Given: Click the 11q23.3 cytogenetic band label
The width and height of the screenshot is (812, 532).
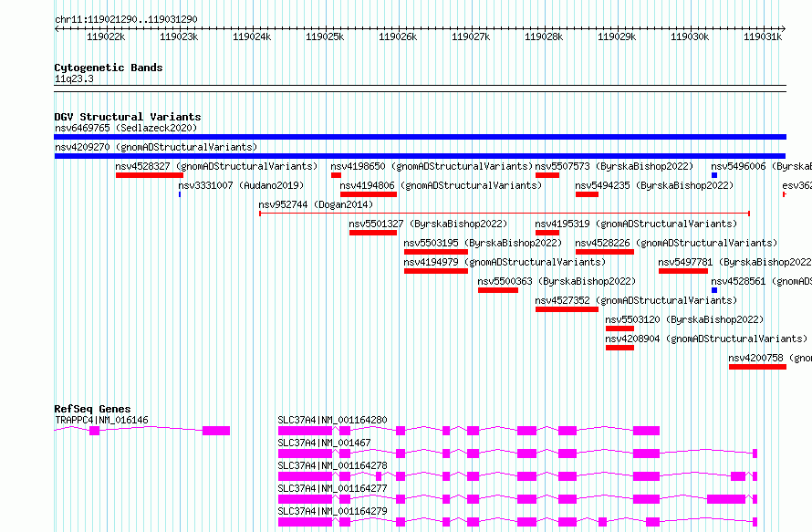Looking at the screenshot, I should (74, 78).
